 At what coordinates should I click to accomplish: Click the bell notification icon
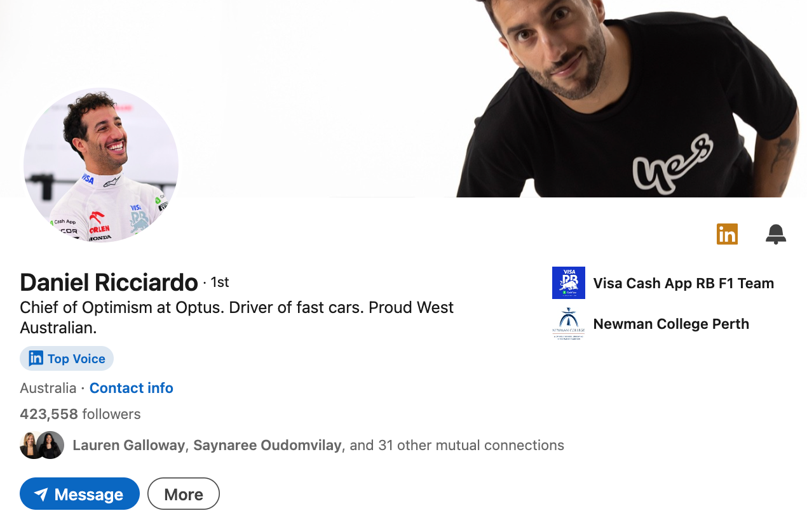tap(776, 234)
